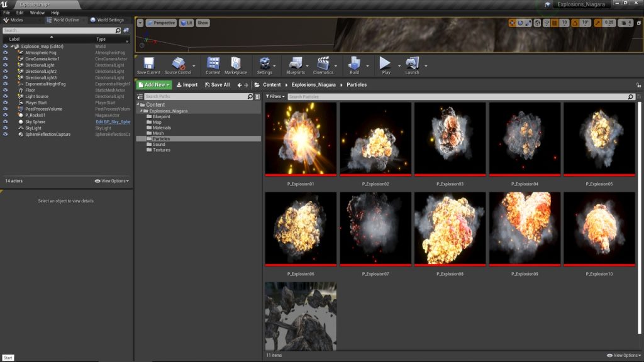The image size is (644, 362).
Task: Hide the Atmospheric Fog actor with its eye icon
Action: [6, 53]
